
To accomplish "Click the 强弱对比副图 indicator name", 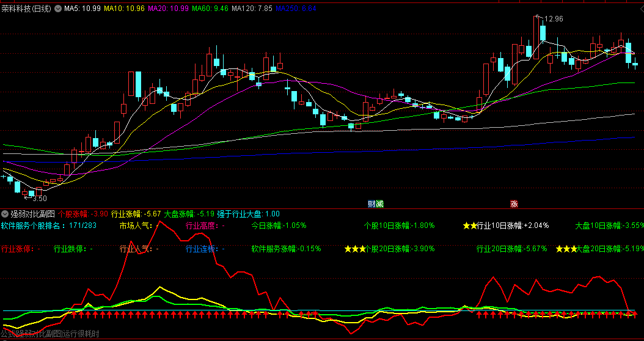I will (x=33, y=214).
